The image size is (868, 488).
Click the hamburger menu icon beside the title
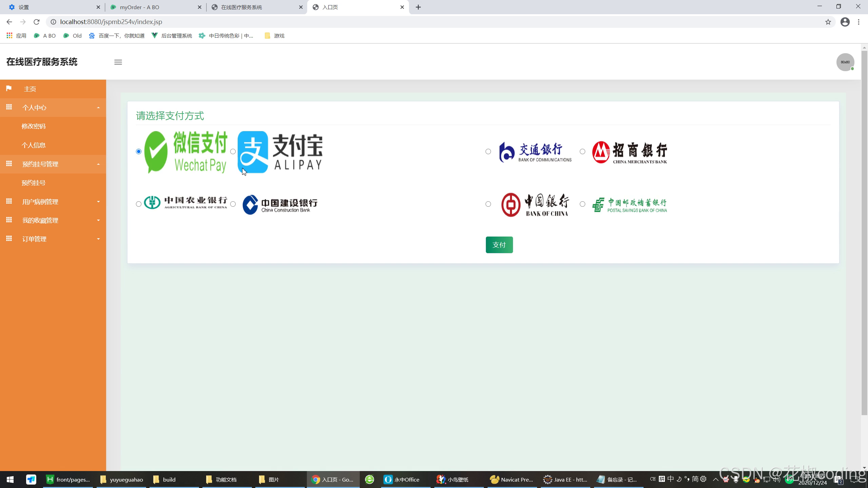pos(118,62)
